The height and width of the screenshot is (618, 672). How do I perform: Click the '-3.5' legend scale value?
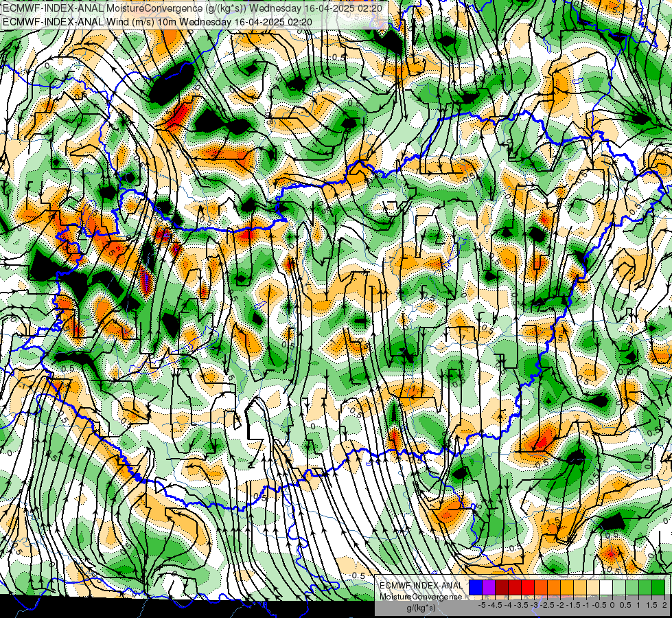point(521,605)
